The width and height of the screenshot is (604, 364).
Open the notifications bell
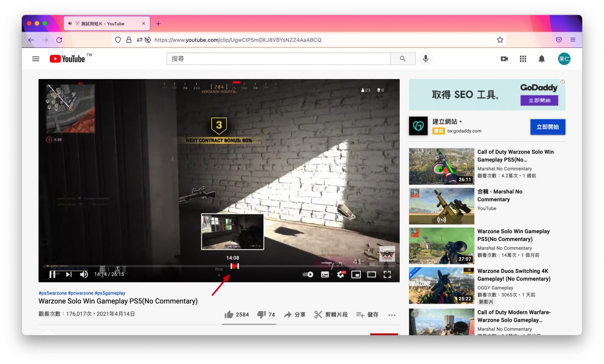pos(542,59)
